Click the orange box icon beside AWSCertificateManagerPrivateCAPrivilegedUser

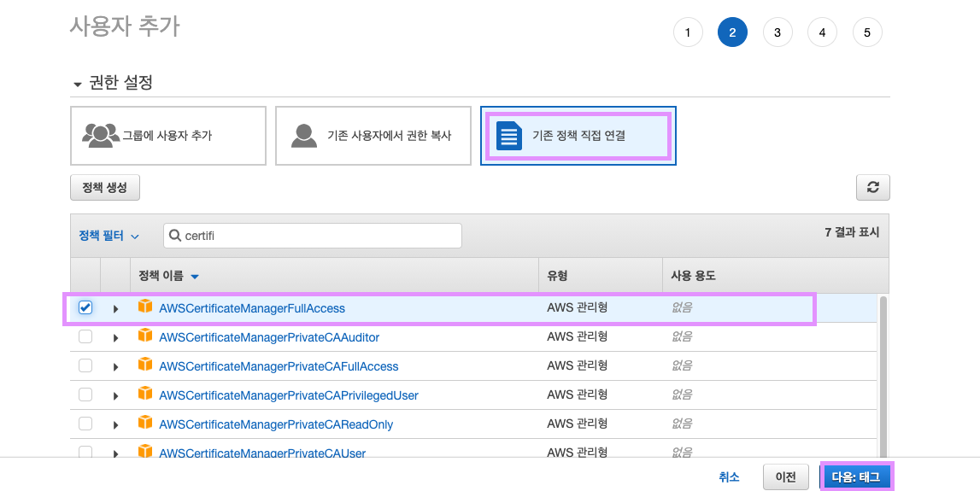[x=145, y=394]
